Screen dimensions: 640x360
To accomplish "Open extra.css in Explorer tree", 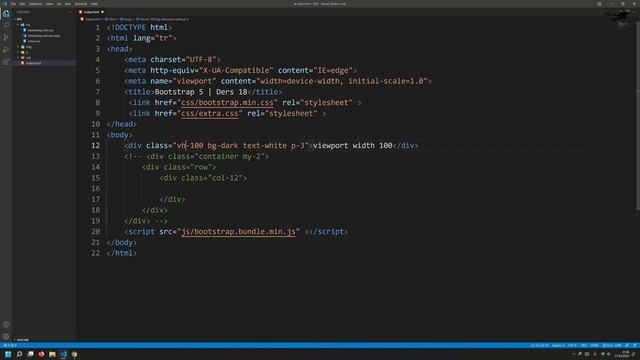I will point(34,41).
